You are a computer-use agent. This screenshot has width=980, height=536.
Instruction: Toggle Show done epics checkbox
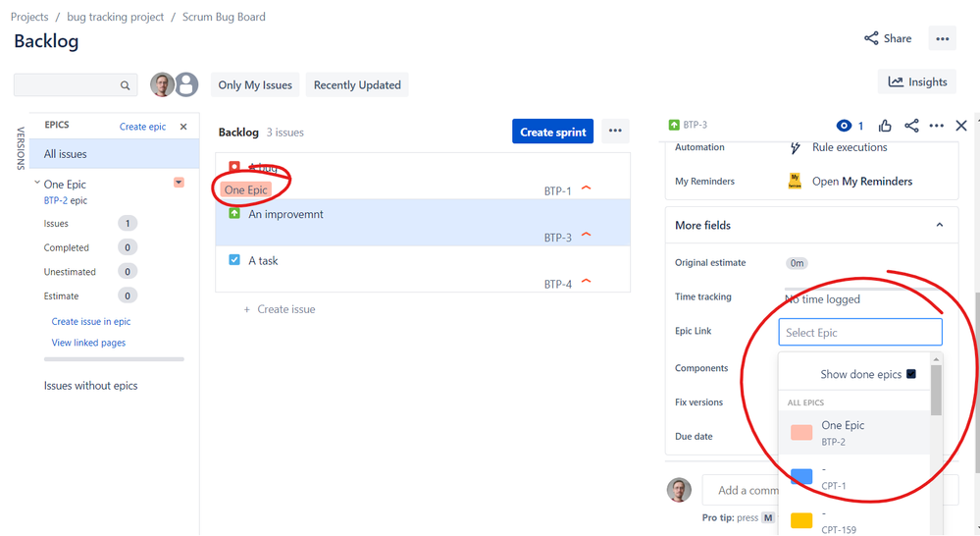(x=911, y=374)
